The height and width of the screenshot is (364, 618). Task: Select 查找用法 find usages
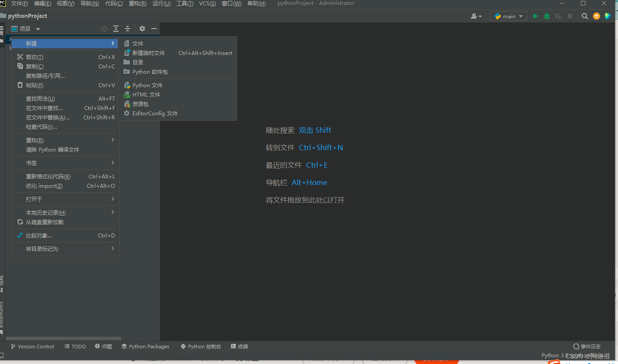coord(65,98)
